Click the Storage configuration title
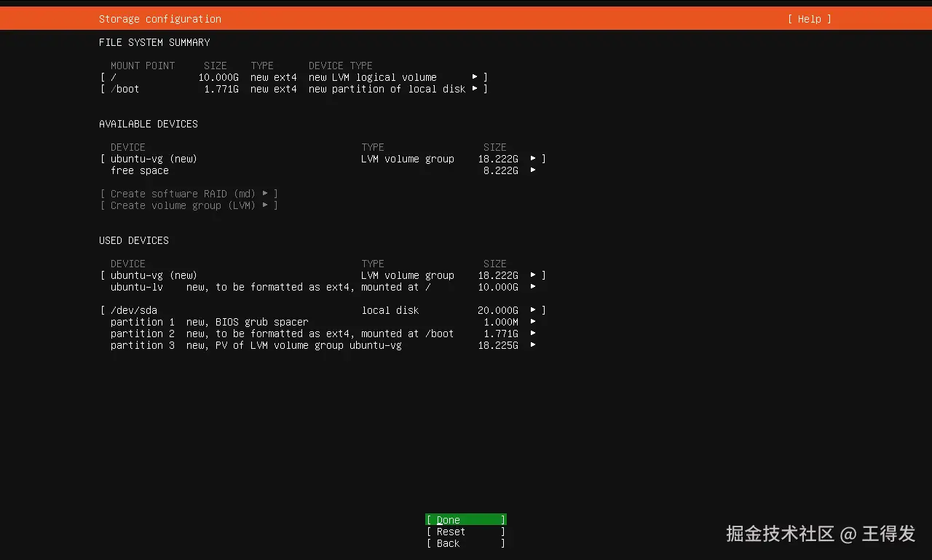Image resolution: width=932 pixels, height=560 pixels. coord(160,19)
